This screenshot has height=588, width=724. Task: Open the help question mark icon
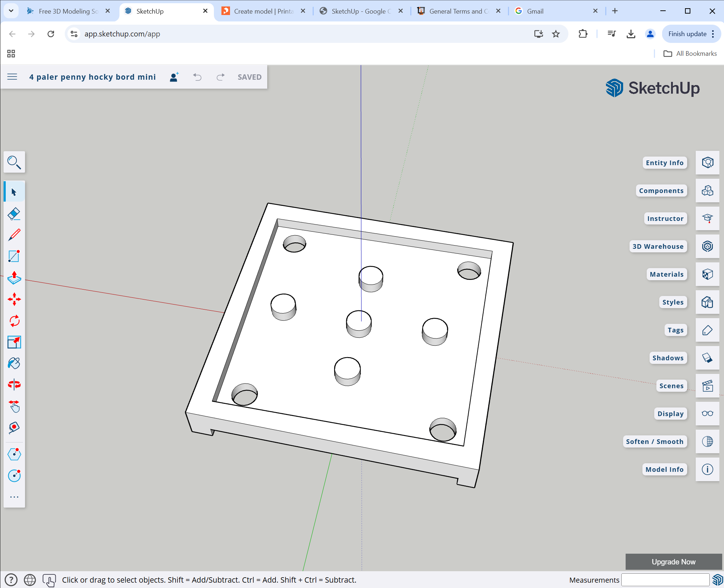[x=11, y=580]
